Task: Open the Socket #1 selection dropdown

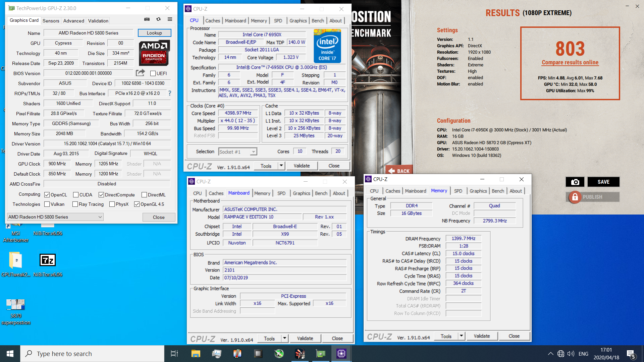Action: (237, 152)
